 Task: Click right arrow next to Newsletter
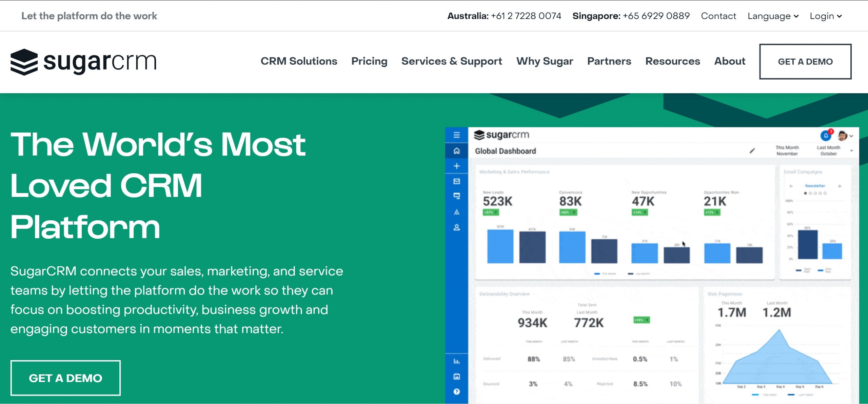(x=840, y=186)
